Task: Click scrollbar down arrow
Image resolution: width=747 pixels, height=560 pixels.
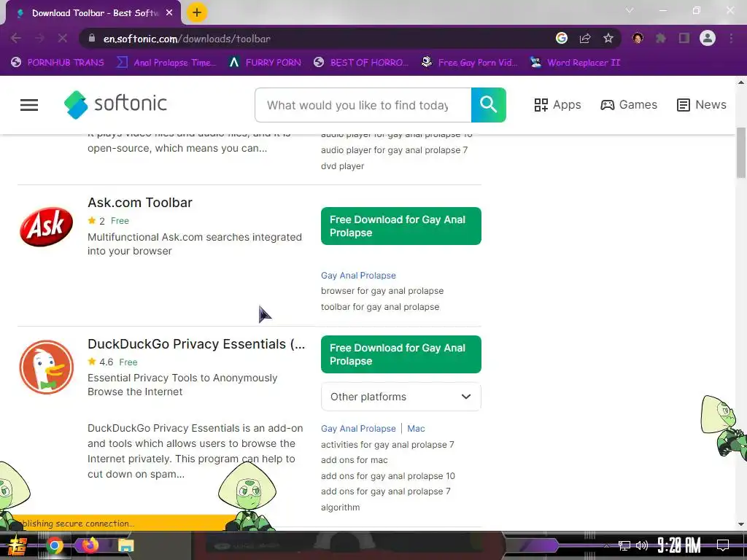Action: tap(741, 525)
